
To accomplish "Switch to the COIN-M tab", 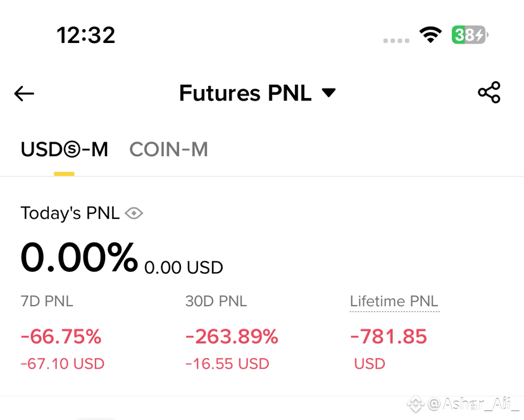I will pyautogui.click(x=169, y=149).
